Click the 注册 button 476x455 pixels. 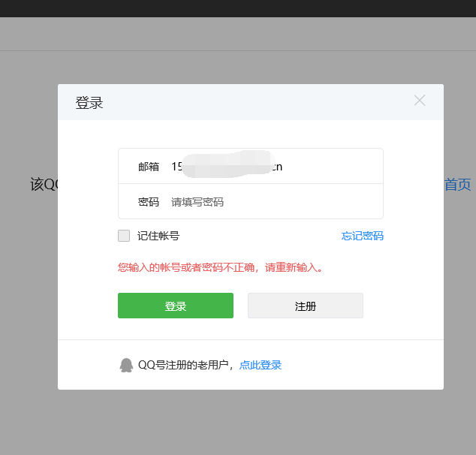pos(306,306)
